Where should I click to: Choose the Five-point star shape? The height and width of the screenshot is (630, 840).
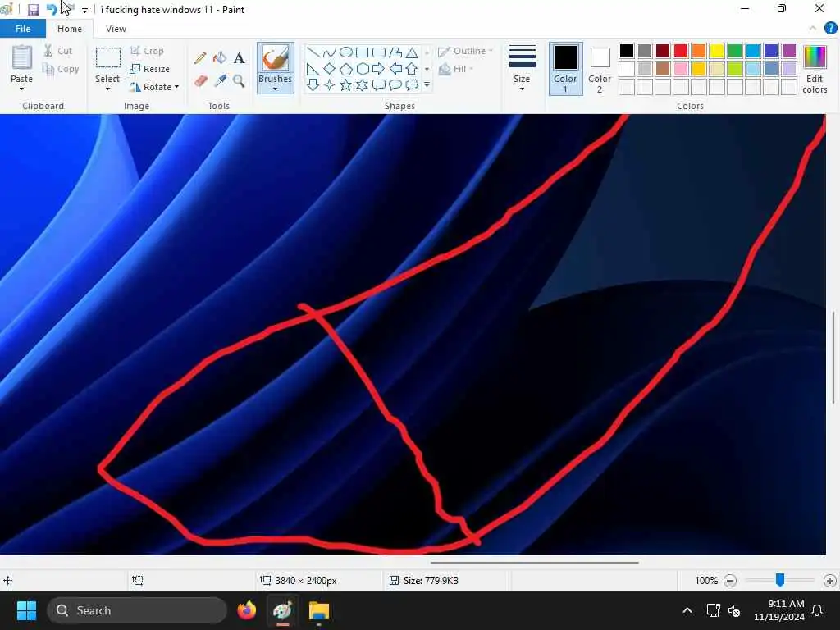pyautogui.click(x=346, y=84)
